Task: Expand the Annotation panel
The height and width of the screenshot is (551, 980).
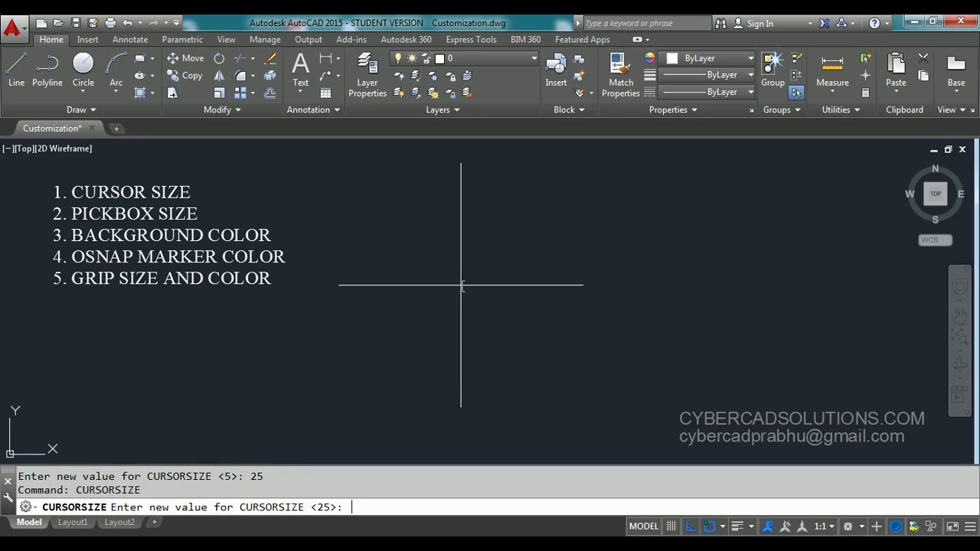Action: click(x=313, y=109)
